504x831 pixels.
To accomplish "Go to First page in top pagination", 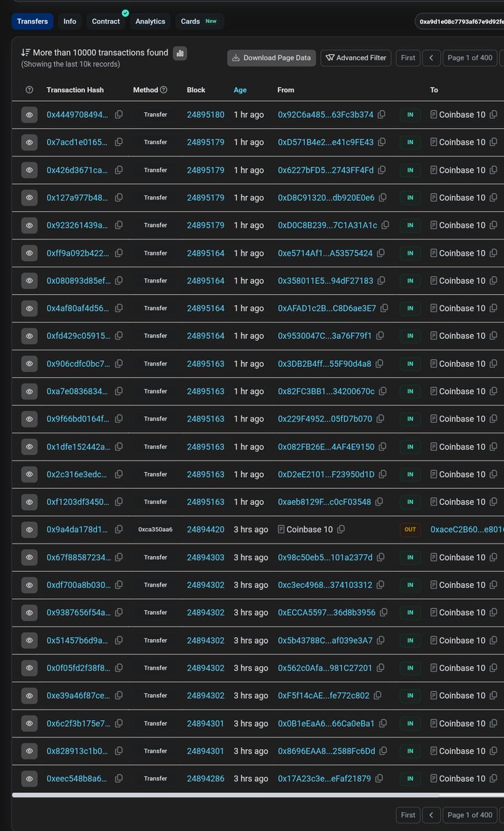I will (408, 57).
